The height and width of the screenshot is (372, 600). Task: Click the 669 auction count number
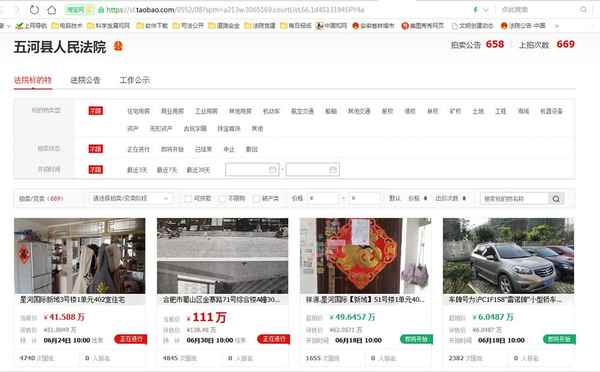pyautogui.click(x=566, y=44)
